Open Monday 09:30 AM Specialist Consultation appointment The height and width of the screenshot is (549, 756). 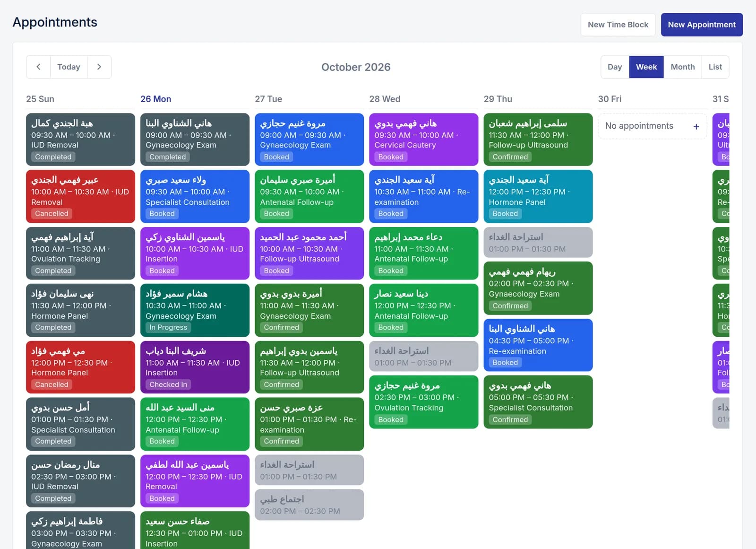click(195, 196)
